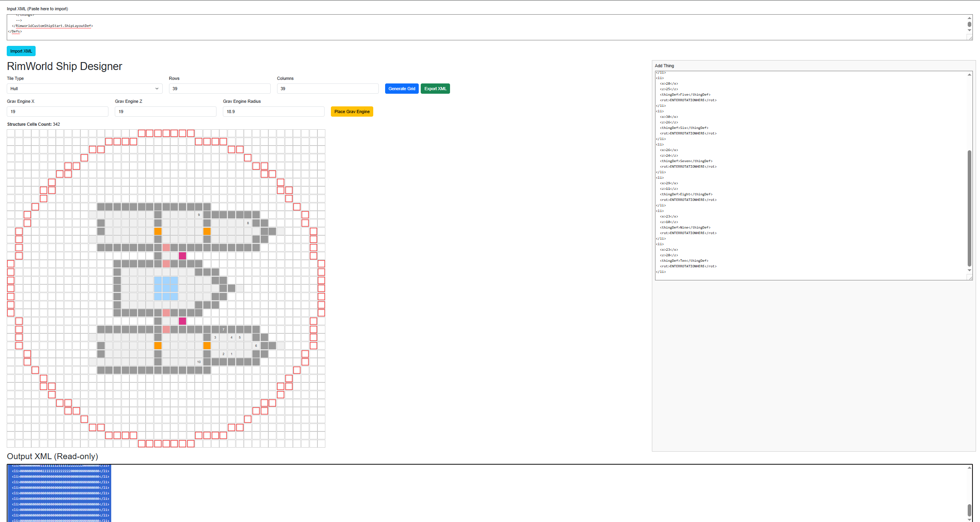Click grid cell labeled 6
The height and width of the screenshot is (522, 980).
coord(256,346)
